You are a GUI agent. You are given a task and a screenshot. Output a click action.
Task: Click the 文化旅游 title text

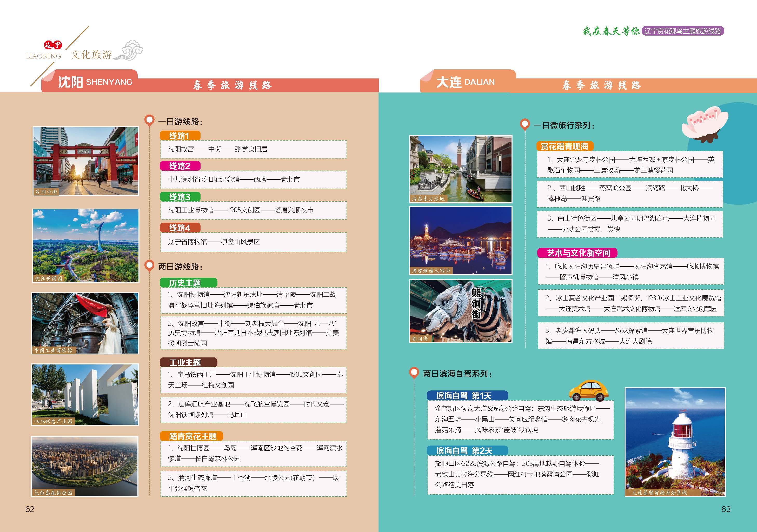(91, 54)
